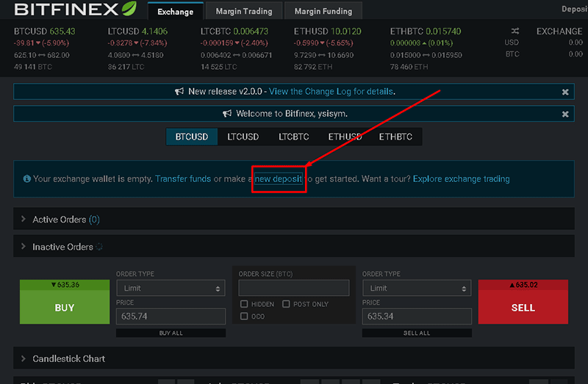Viewport: 588px width, 384px height.
Task: Select the ETHBTC pair tab
Action: (395, 137)
